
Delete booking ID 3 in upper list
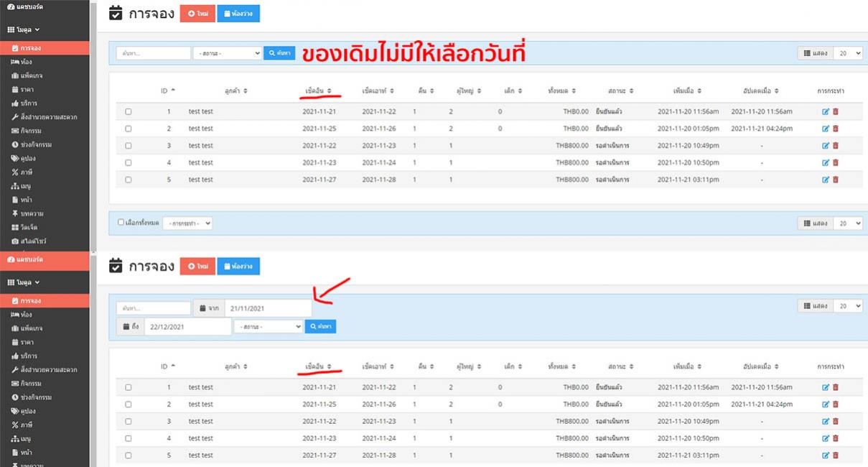pyautogui.click(x=836, y=145)
